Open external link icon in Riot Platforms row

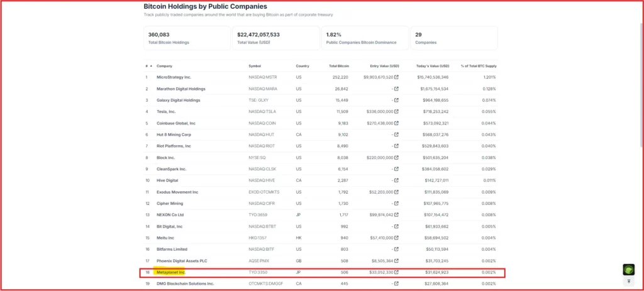pos(396,146)
